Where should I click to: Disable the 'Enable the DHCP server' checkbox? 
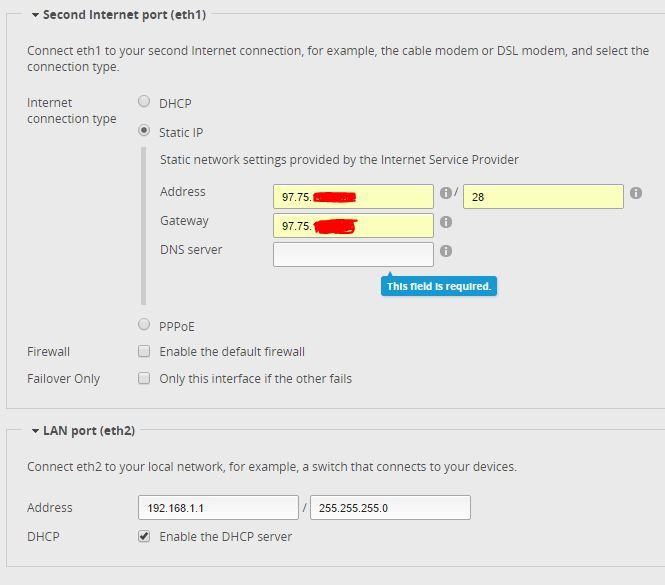[144, 536]
